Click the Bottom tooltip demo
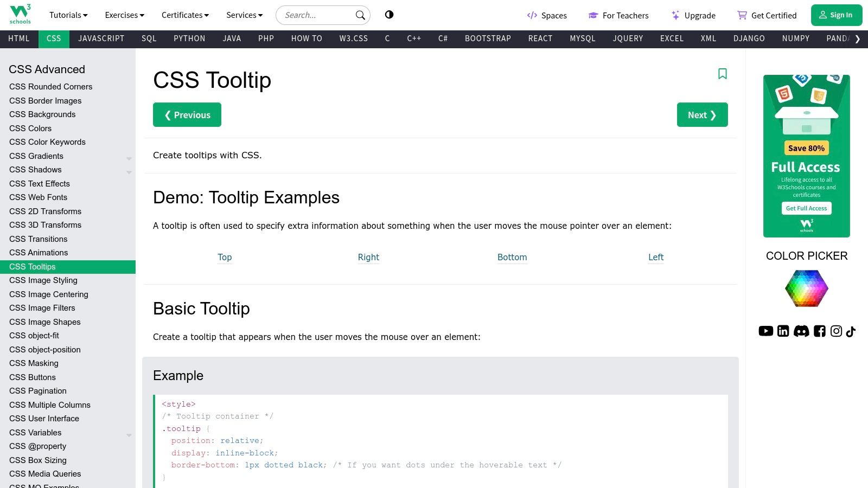This screenshot has height=488, width=868. click(512, 258)
